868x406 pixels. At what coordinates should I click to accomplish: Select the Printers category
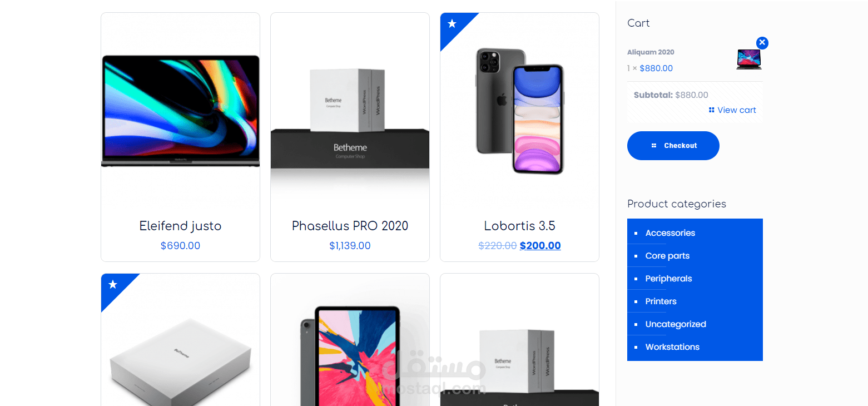(x=661, y=301)
